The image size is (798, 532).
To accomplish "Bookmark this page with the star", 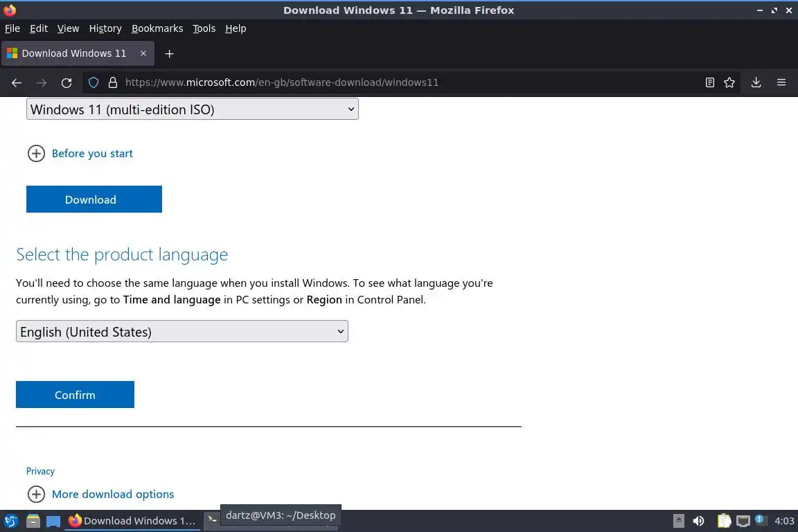I will pyautogui.click(x=729, y=82).
